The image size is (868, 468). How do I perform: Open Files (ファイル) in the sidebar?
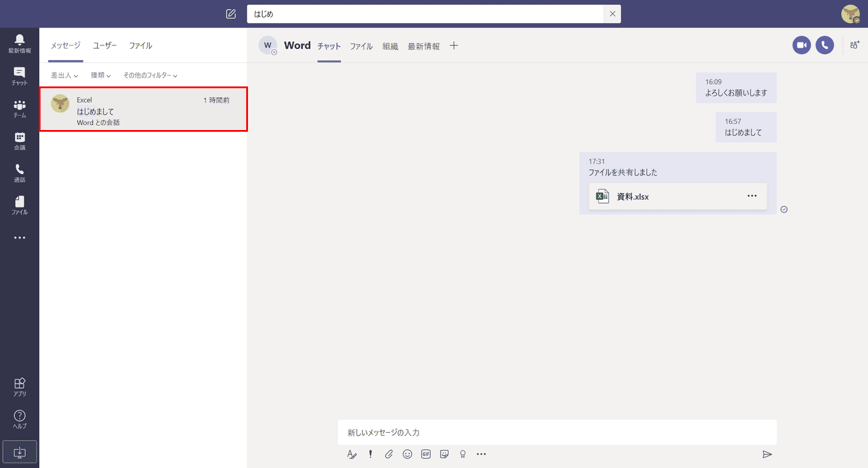coord(20,205)
